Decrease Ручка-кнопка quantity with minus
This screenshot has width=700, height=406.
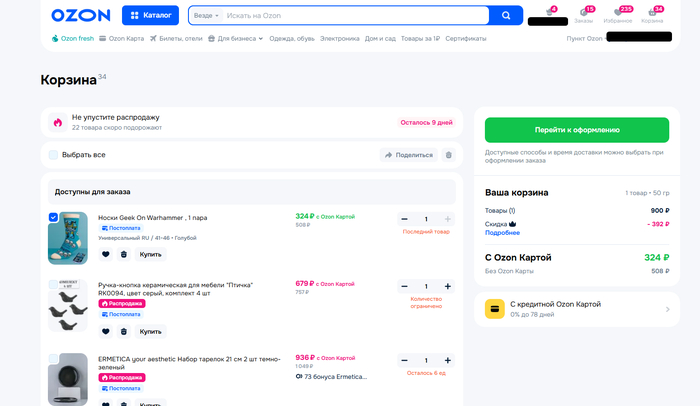404,286
